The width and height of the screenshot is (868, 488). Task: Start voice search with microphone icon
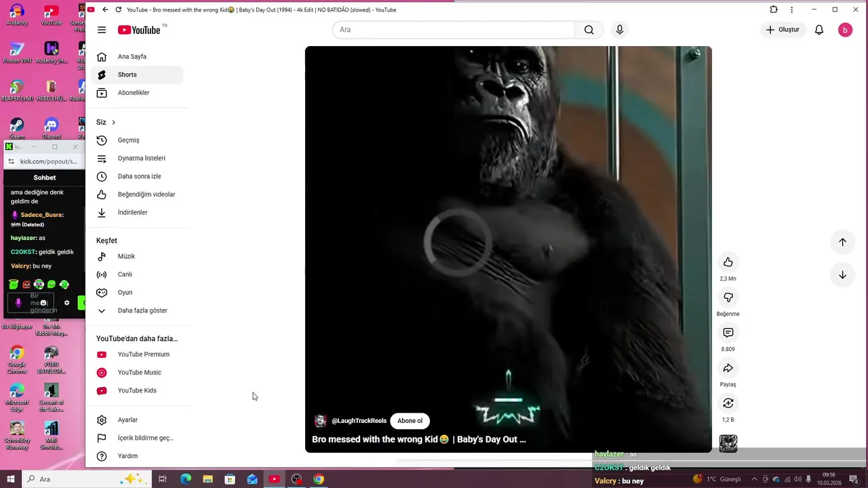pos(619,30)
